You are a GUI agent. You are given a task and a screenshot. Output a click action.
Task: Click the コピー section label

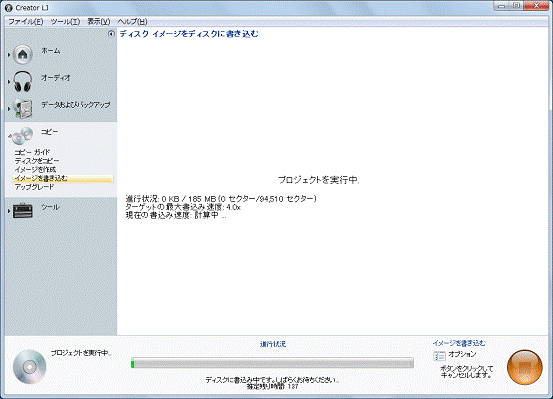tap(50, 132)
